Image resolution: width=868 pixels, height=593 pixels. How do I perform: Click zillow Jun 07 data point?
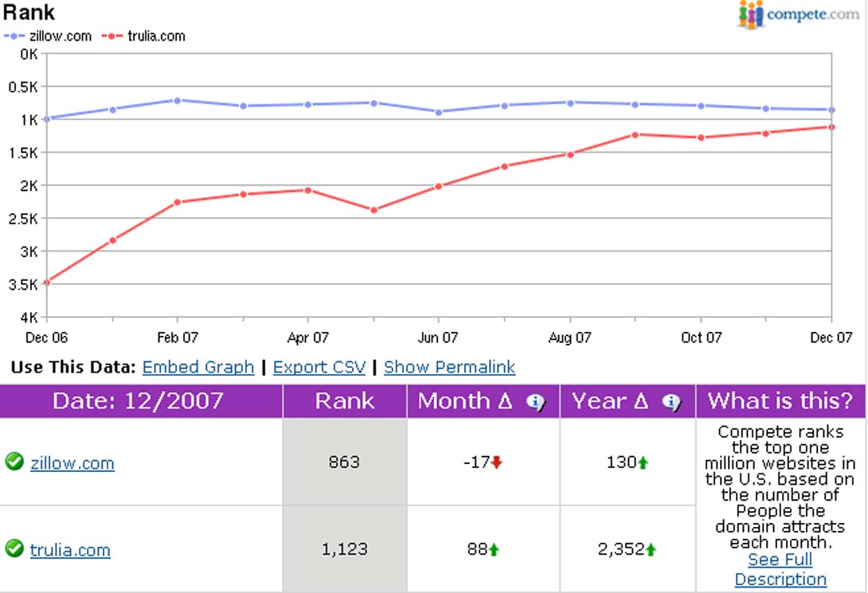pyautogui.click(x=439, y=112)
